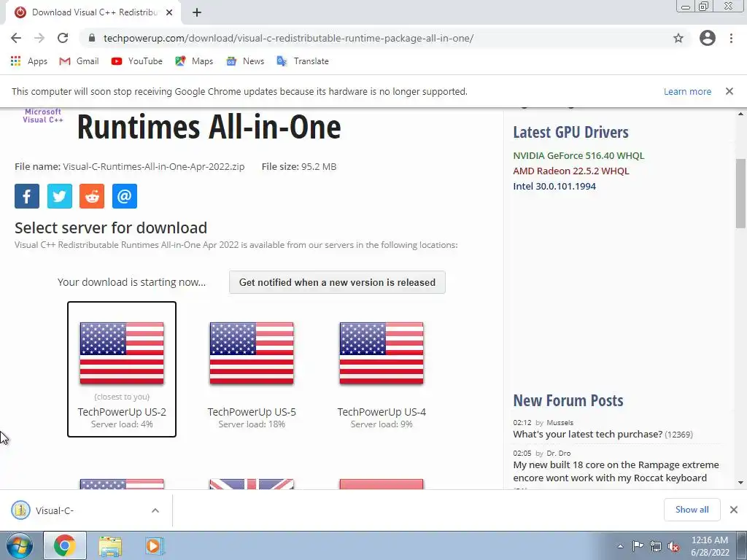Show hidden system tray icons
Image resolution: width=747 pixels, height=560 pixels.
point(620,546)
